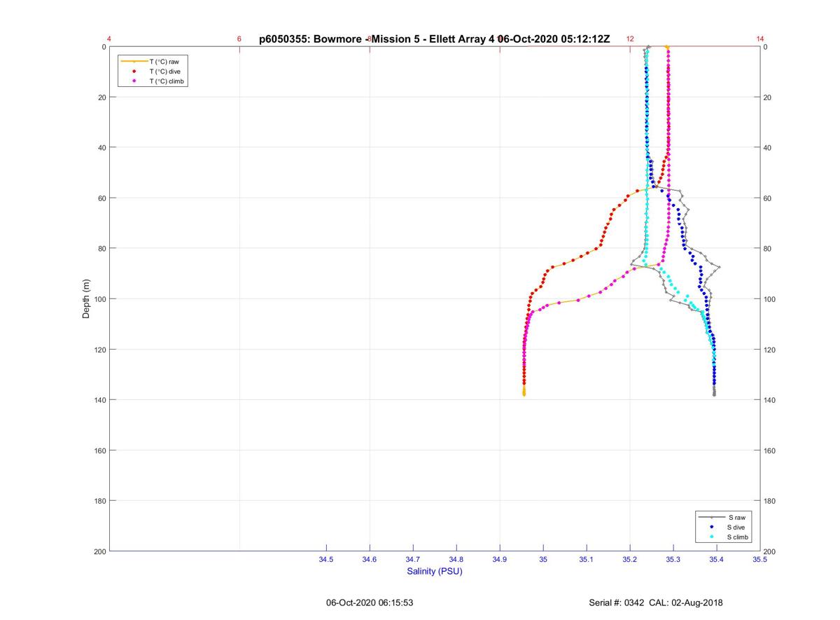This screenshot has height=620, width=840.
Task: Click salinity tick label 34.8
Action: point(456,559)
